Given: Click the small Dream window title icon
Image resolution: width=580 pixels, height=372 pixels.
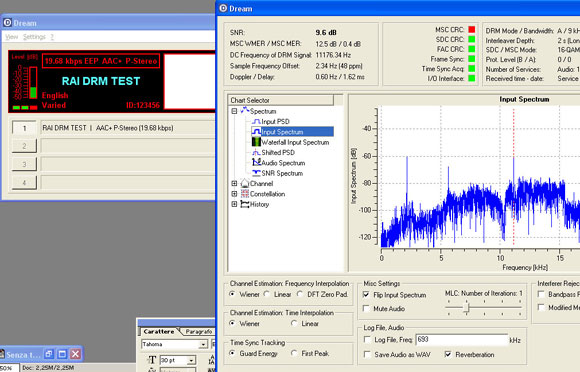Looking at the screenshot, I should 7,23.
